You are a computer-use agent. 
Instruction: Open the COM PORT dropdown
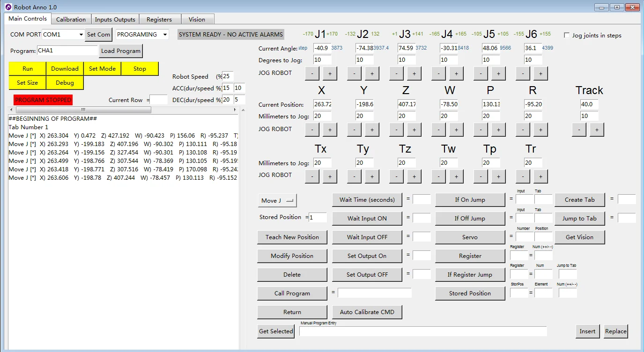click(x=81, y=35)
